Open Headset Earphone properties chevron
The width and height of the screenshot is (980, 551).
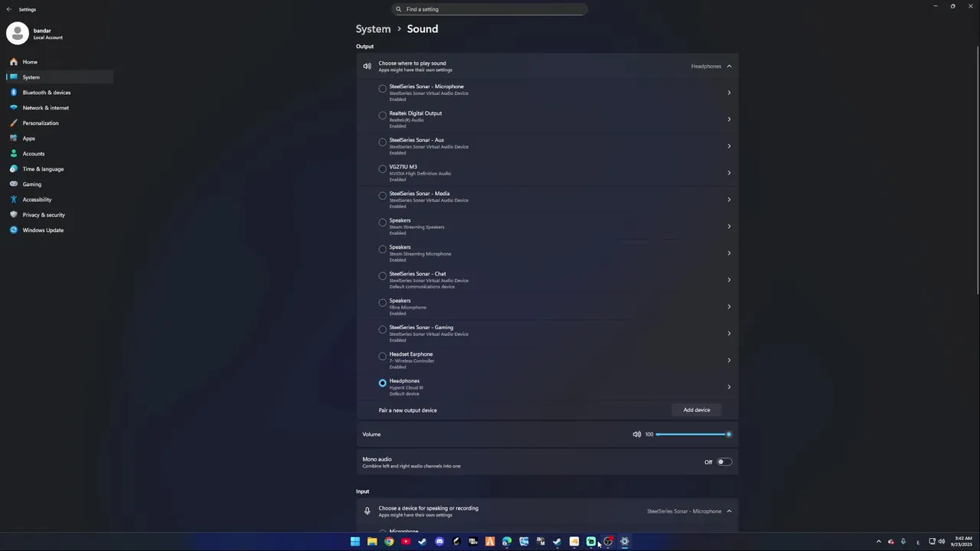coord(729,360)
